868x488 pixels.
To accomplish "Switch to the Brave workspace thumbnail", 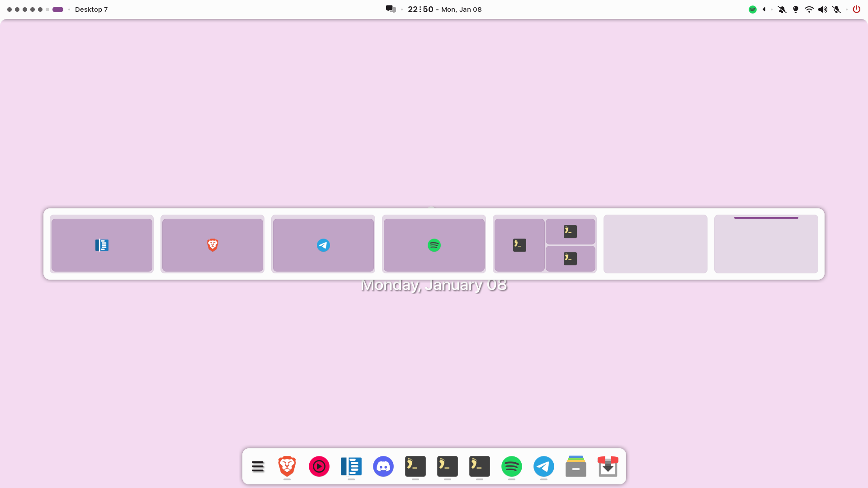I will 212,245.
